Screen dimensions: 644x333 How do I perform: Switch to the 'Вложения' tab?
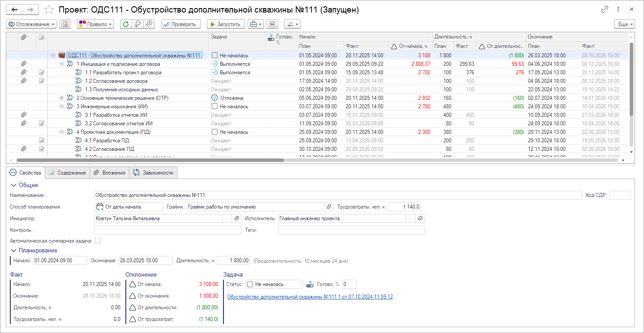tap(109, 173)
